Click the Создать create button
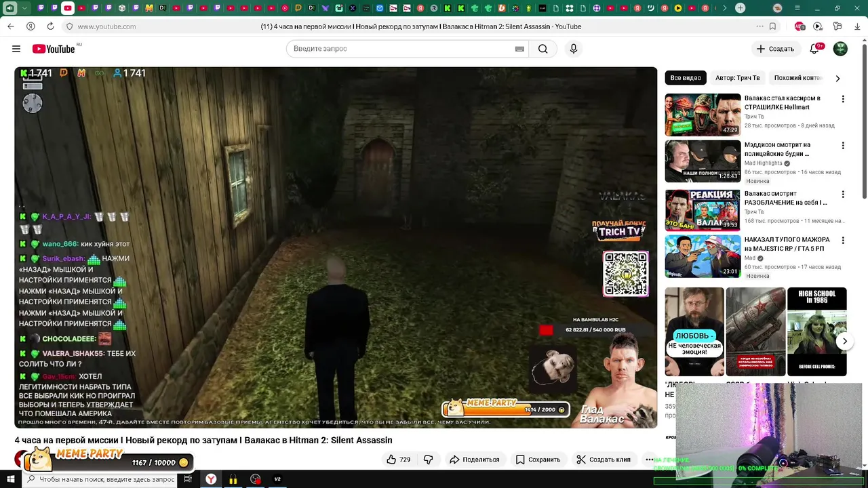The image size is (868, 488). (x=775, y=49)
